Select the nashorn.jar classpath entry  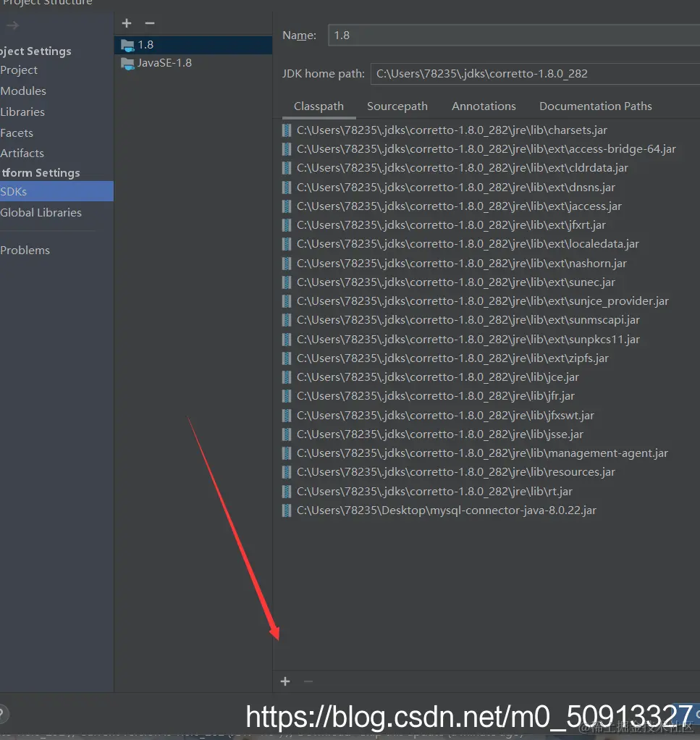[462, 264]
